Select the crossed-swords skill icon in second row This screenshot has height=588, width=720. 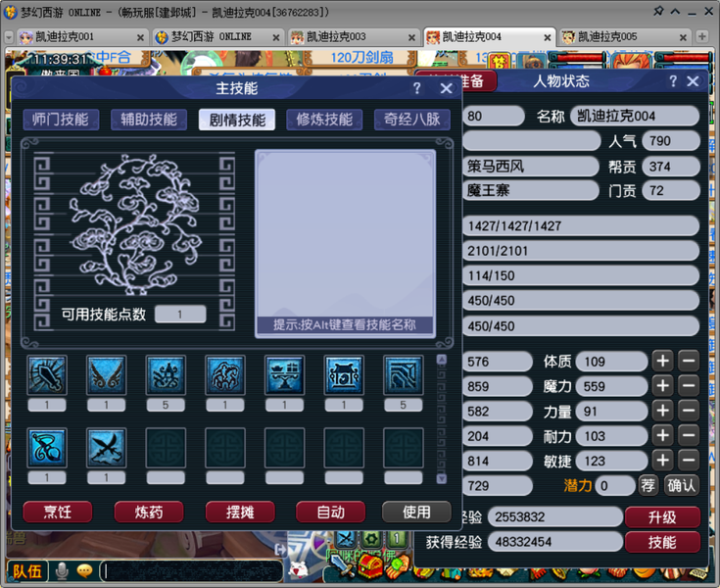[x=106, y=448]
